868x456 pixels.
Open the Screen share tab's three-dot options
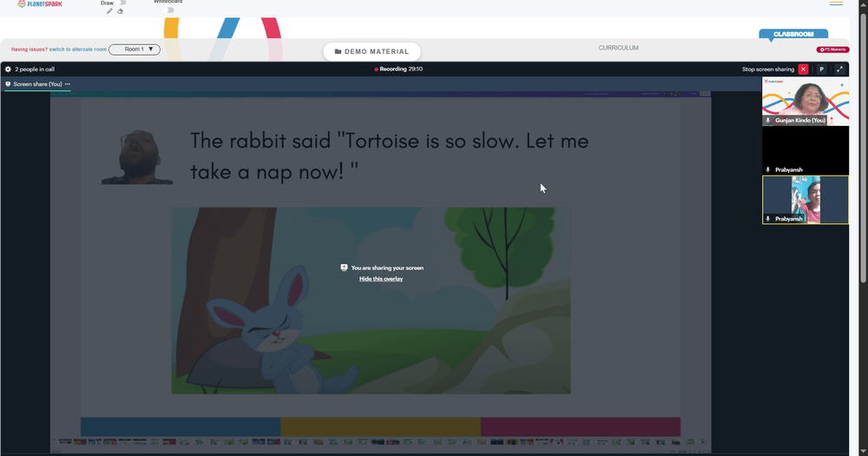tap(68, 84)
